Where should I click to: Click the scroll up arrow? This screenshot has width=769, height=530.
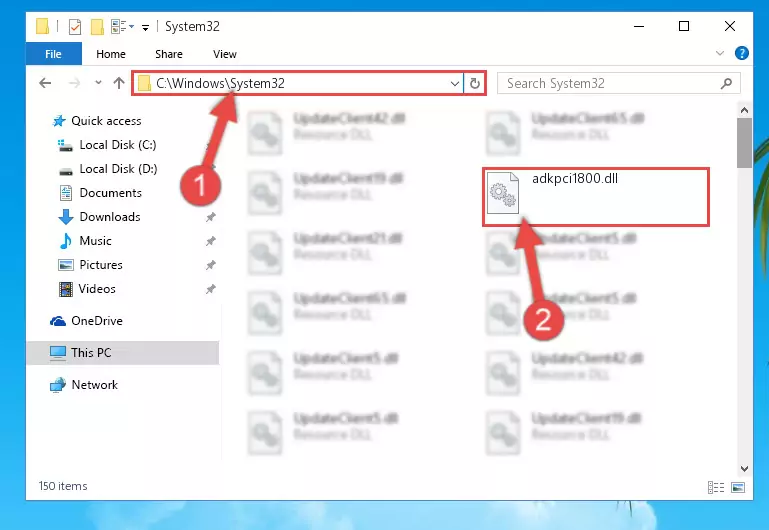point(744,110)
